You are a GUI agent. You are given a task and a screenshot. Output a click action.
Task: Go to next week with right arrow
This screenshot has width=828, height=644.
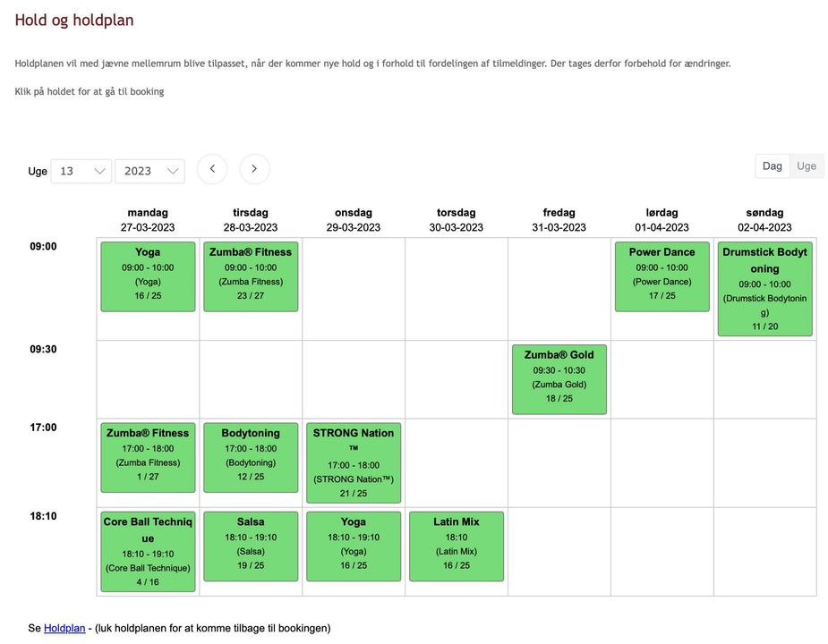click(254, 169)
